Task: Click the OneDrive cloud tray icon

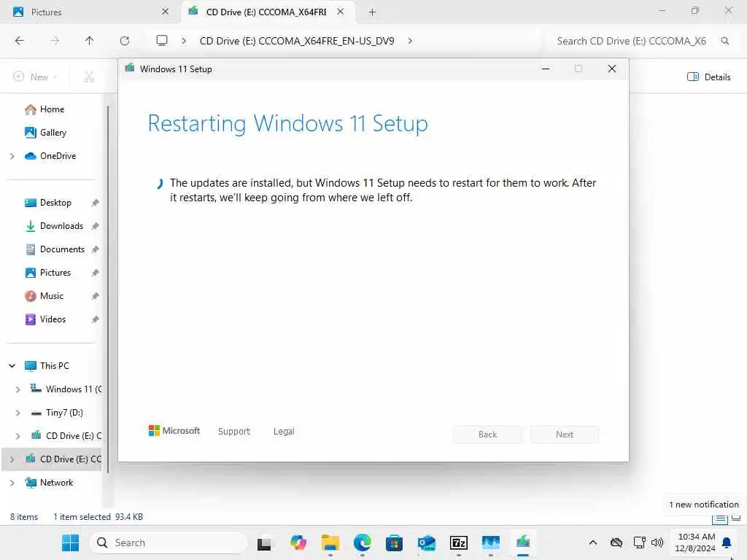Action: (616, 542)
